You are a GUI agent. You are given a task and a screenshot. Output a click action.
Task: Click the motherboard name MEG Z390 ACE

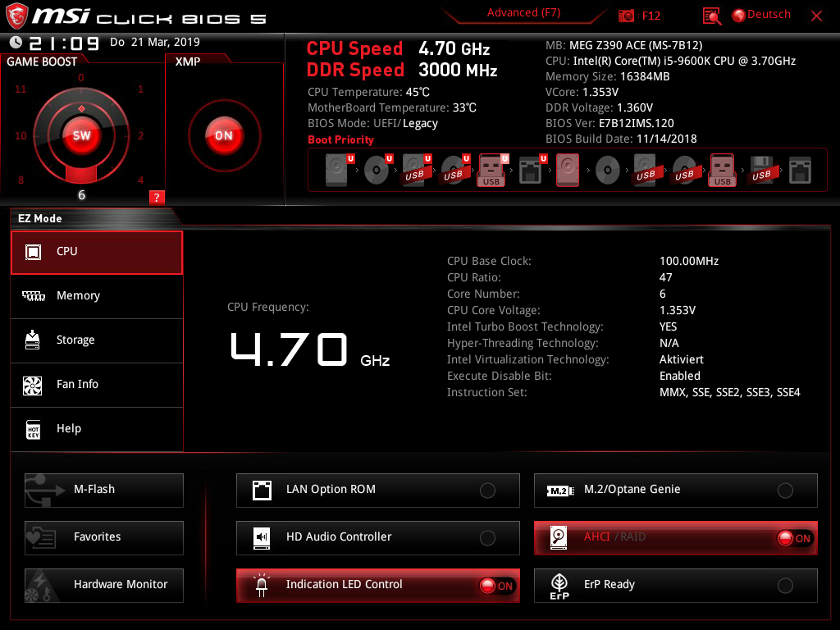tap(636, 46)
